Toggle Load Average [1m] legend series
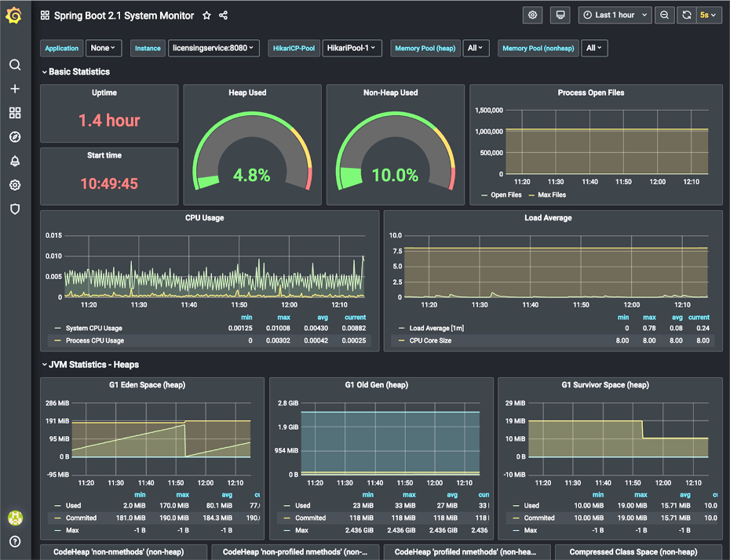This screenshot has width=730, height=560. [x=438, y=329]
